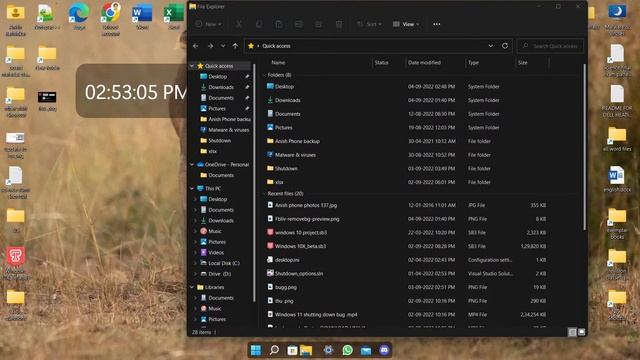Open File Explorer from the taskbar
640x360 pixels.
tap(306, 350)
